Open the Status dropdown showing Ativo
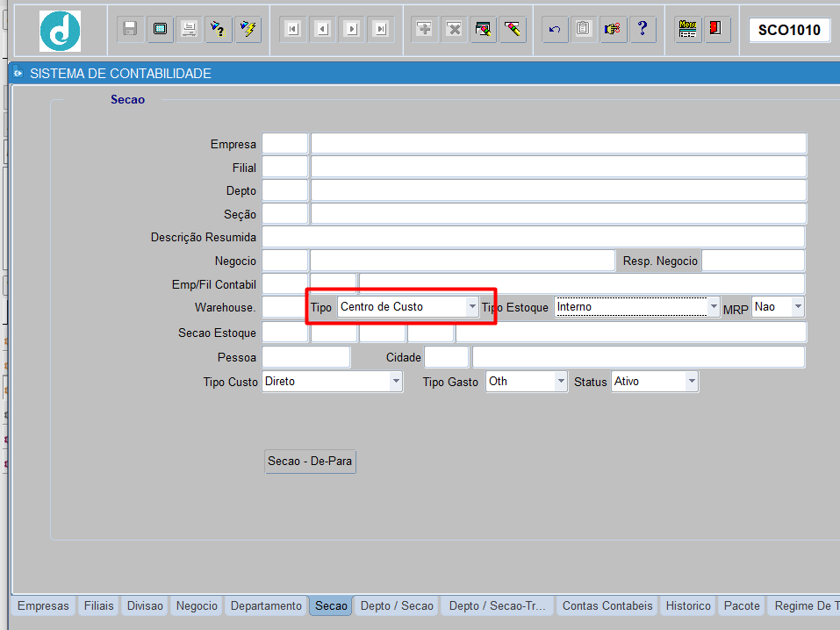This screenshot has width=840, height=630. pyautogui.click(x=692, y=382)
